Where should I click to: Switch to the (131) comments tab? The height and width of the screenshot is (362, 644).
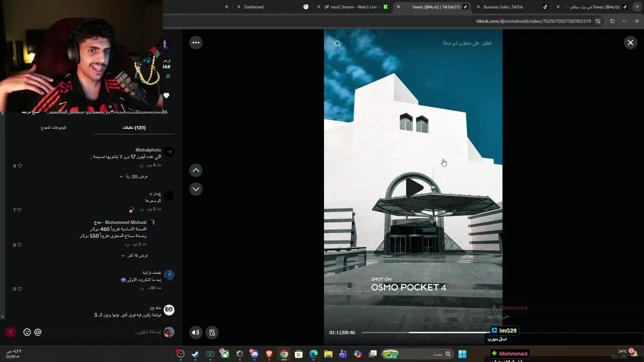pyautogui.click(x=134, y=128)
